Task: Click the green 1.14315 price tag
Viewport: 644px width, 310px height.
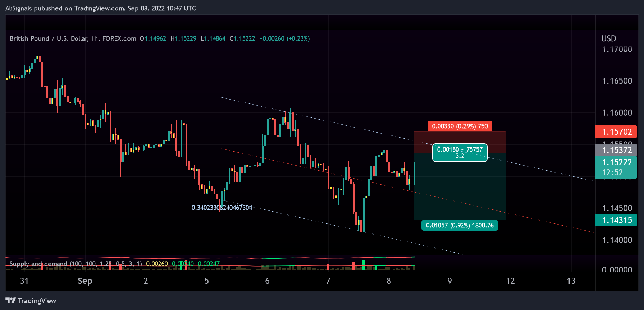Action: 616,220
